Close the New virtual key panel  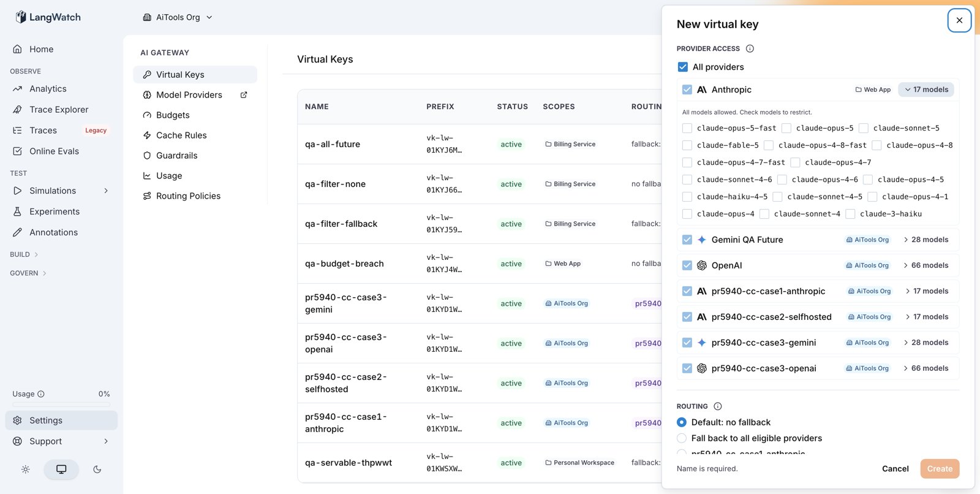click(x=959, y=20)
